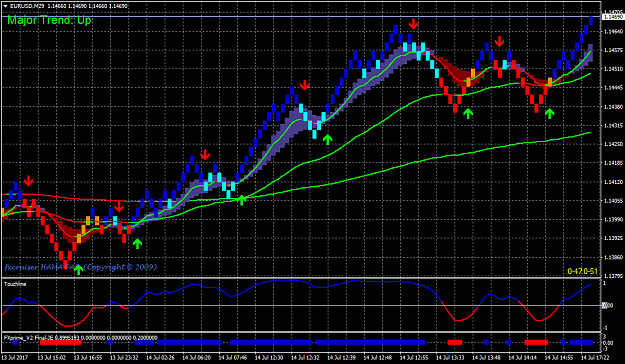625x364 pixels.
Task: Click the fxcruiser HAMA copyright label on chart
Action: [81, 267]
